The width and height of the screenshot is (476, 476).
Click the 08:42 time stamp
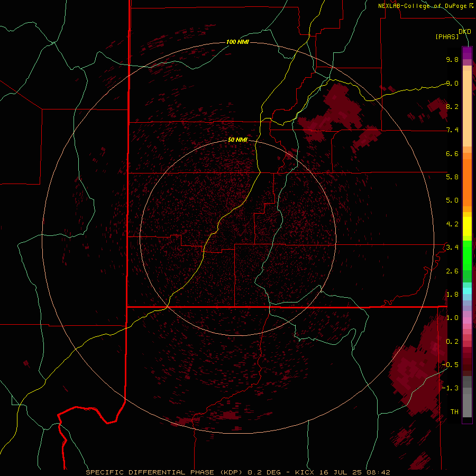coord(378,472)
